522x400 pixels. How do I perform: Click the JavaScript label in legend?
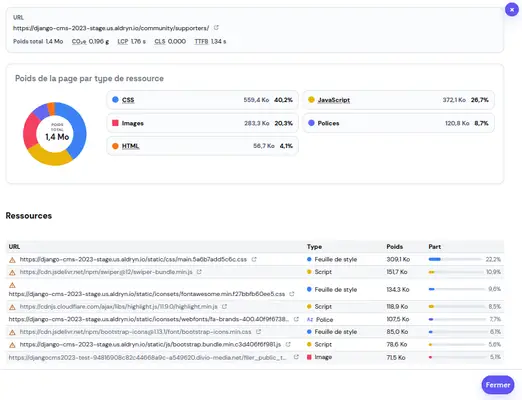coord(334,100)
